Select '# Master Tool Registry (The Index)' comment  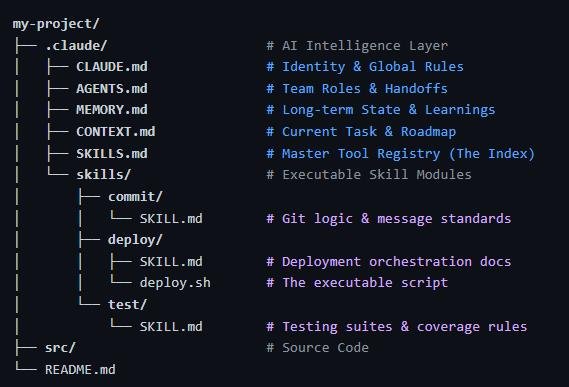401,154
